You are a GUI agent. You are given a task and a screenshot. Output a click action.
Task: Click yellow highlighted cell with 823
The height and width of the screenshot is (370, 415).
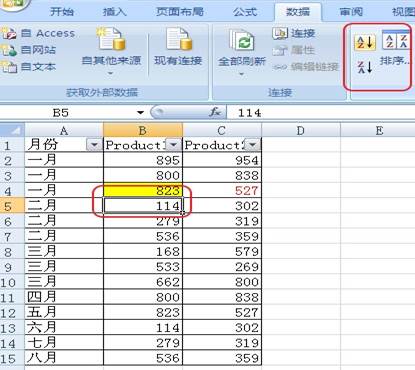[143, 190]
